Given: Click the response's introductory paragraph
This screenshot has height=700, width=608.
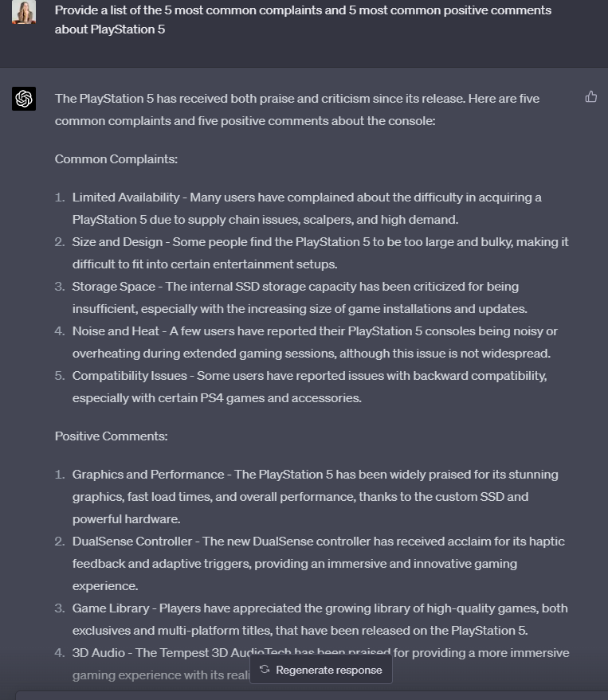Looking at the screenshot, I should 296,110.
